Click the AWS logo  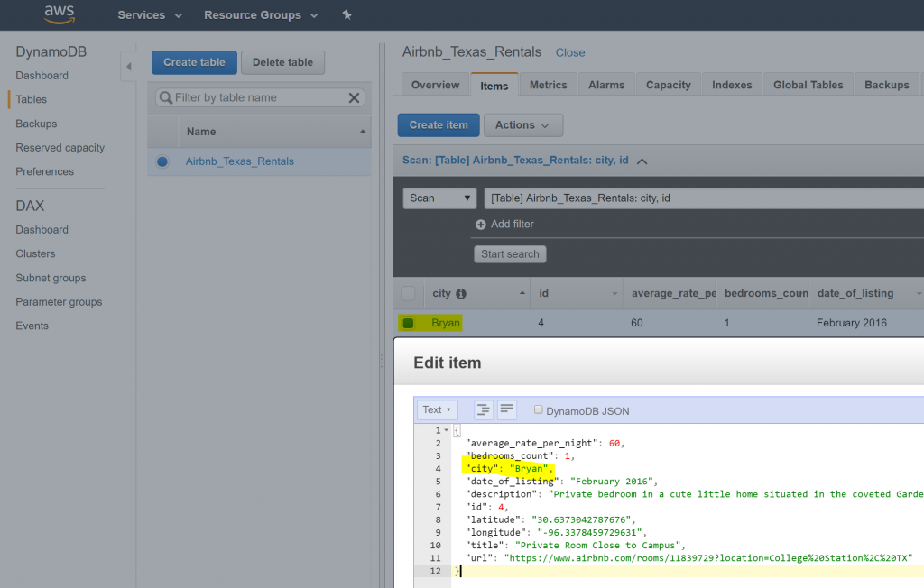click(60, 14)
